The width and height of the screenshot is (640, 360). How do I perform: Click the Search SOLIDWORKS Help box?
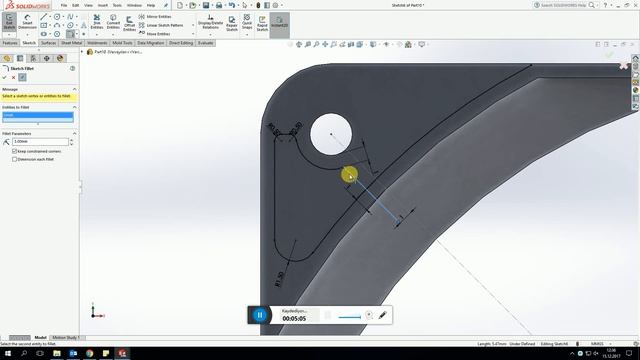tap(565, 5)
